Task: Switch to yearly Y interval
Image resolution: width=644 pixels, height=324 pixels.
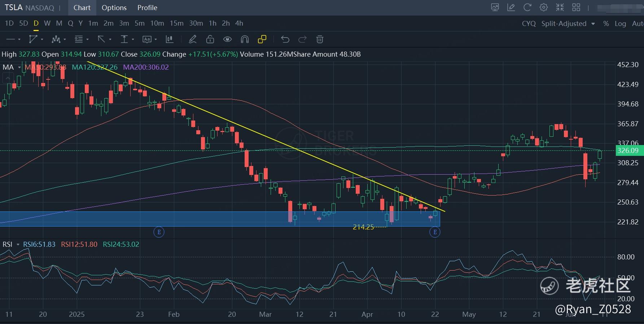Action: pos(80,23)
